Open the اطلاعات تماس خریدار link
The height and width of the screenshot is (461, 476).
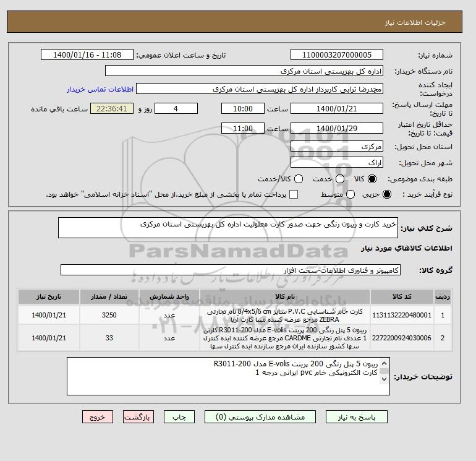click(x=100, y=89)
